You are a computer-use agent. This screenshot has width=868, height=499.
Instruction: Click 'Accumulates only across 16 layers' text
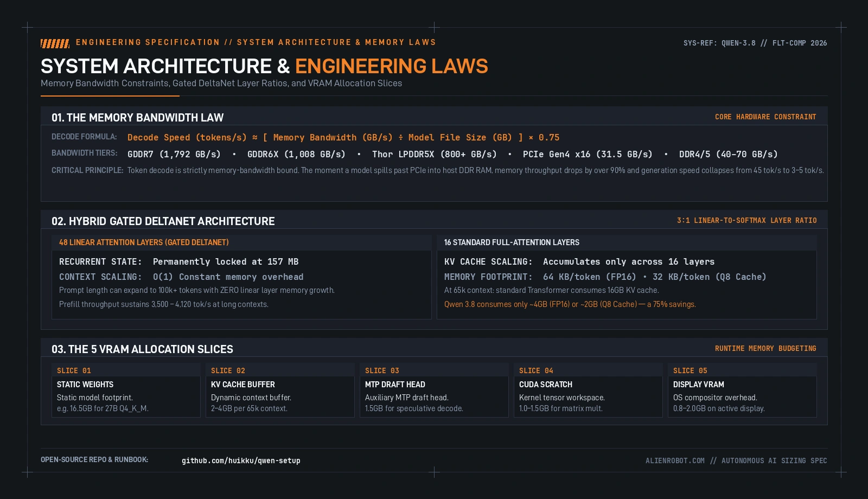629,261
